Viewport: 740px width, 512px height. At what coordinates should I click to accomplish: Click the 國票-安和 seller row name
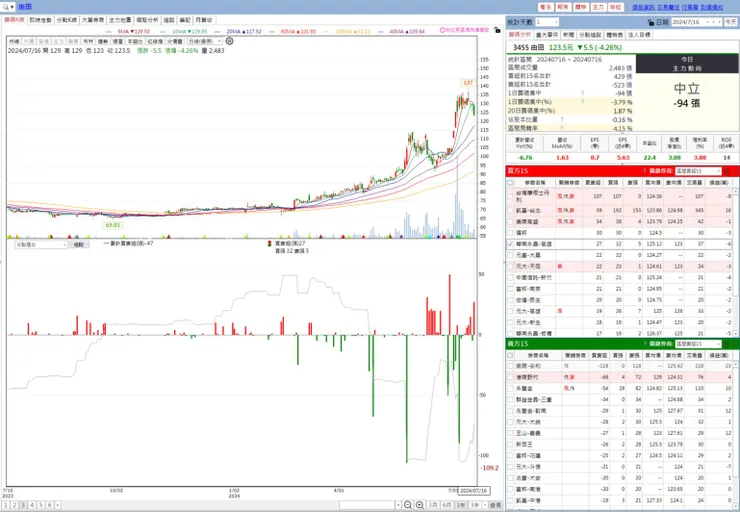(x=528, y=366)
